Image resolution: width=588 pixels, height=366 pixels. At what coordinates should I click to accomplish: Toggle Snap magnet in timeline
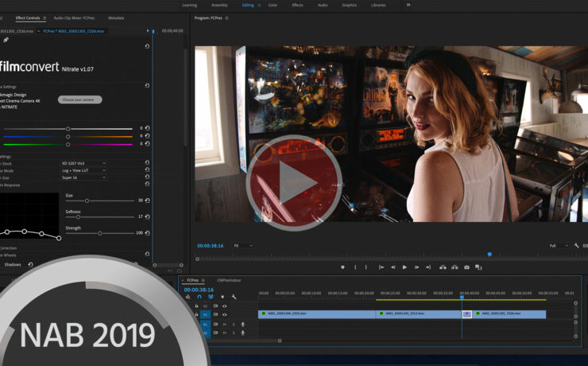[199, 297]
